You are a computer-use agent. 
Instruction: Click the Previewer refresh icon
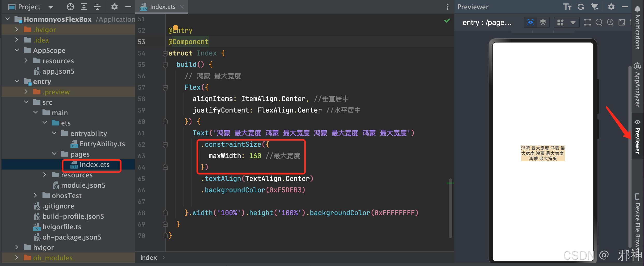[581, 7]
